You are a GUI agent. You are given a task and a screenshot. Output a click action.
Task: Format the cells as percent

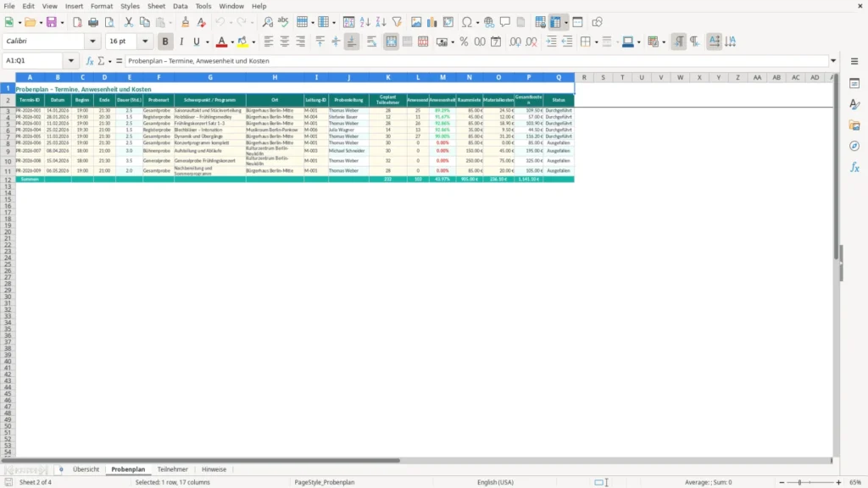point(464,42)
